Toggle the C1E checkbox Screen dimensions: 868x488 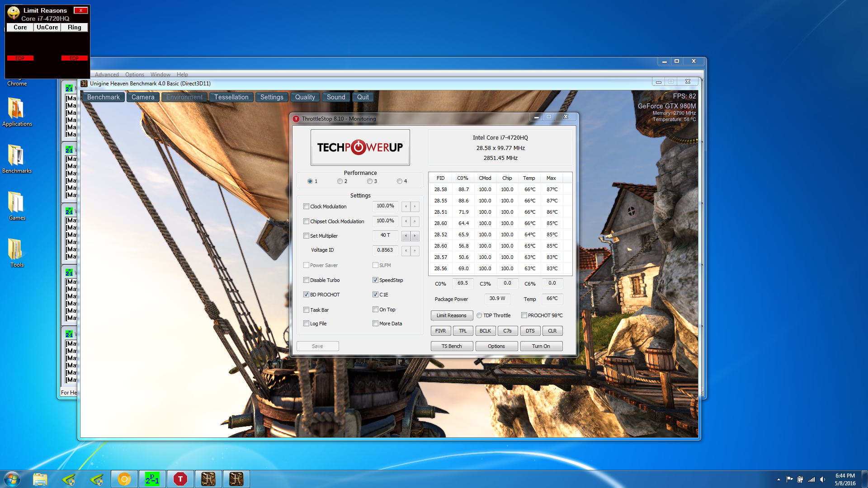375,295
